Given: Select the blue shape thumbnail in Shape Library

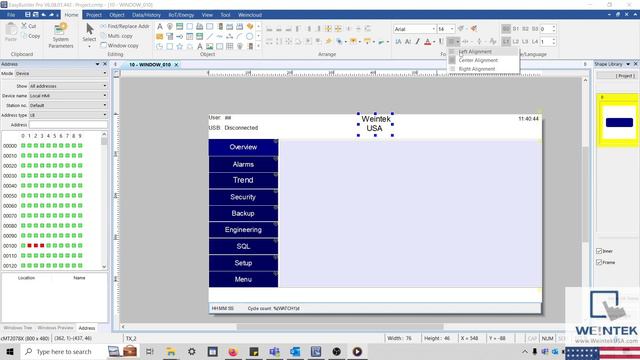Looking at the screenshot, I should tap(619, 122).
